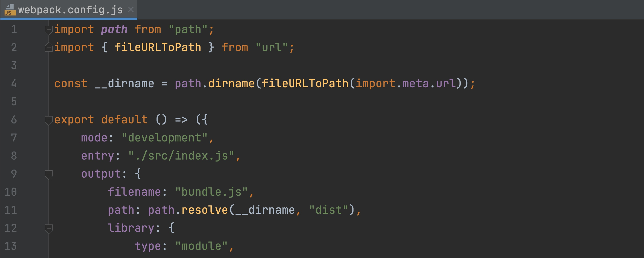The height and width of the screenshot is (258, 644).
Task: Click the fold end marker on line 2
Action: 49,47
